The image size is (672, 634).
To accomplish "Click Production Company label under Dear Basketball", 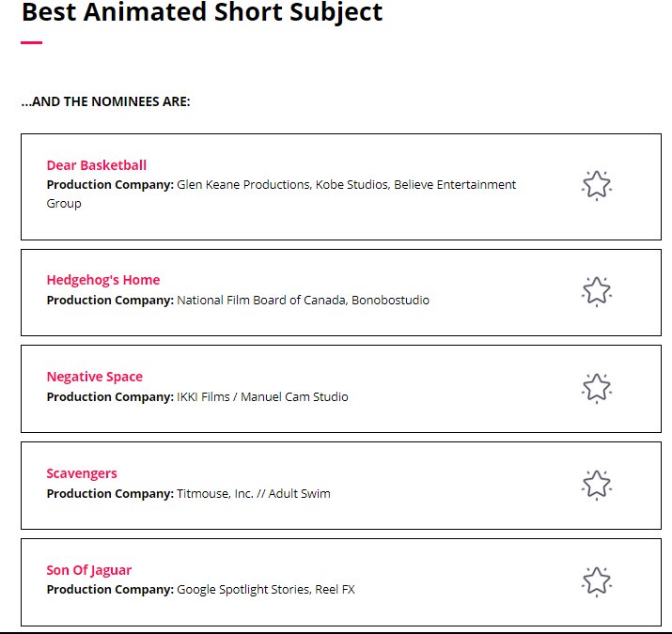I will tap(110, 185).
